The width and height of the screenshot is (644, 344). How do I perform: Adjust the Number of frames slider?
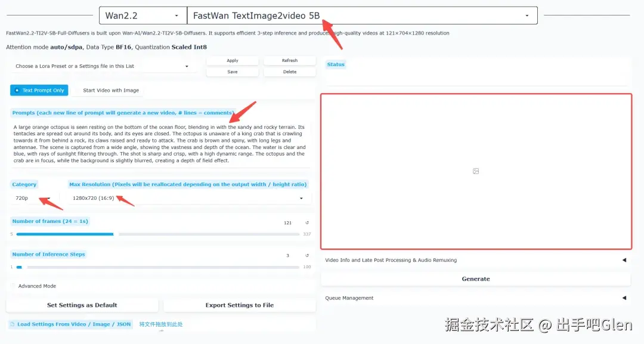[x=157, y=234]
